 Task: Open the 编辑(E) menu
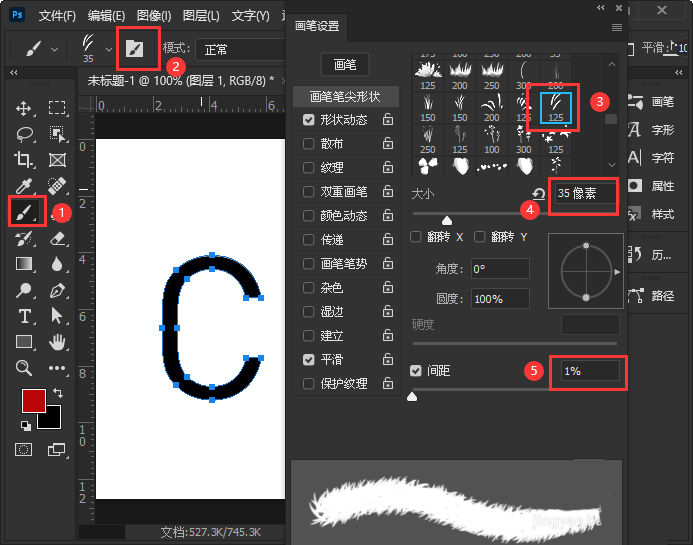point(106,16)
